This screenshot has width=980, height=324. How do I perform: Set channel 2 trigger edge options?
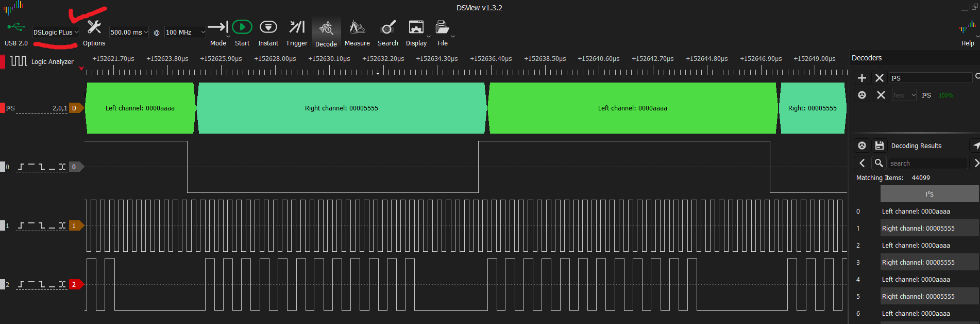point(42,284)
